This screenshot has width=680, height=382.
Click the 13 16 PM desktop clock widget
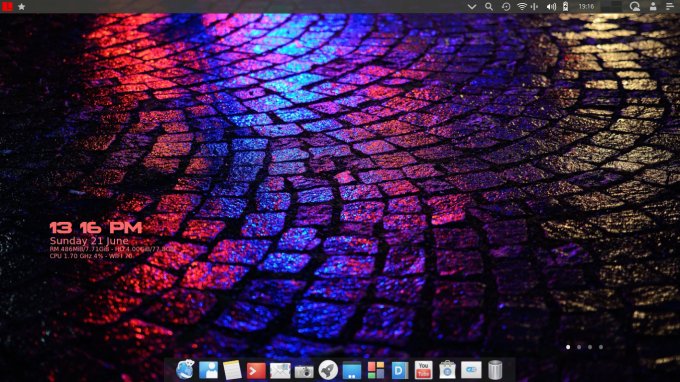pyautogui.click(x=96, y=228)
